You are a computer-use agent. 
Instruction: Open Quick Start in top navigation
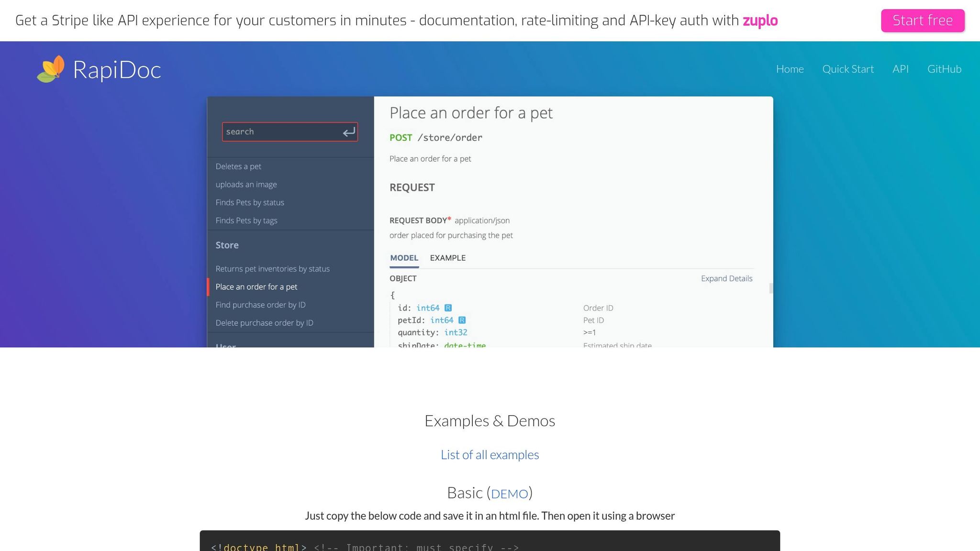point(848,69)
